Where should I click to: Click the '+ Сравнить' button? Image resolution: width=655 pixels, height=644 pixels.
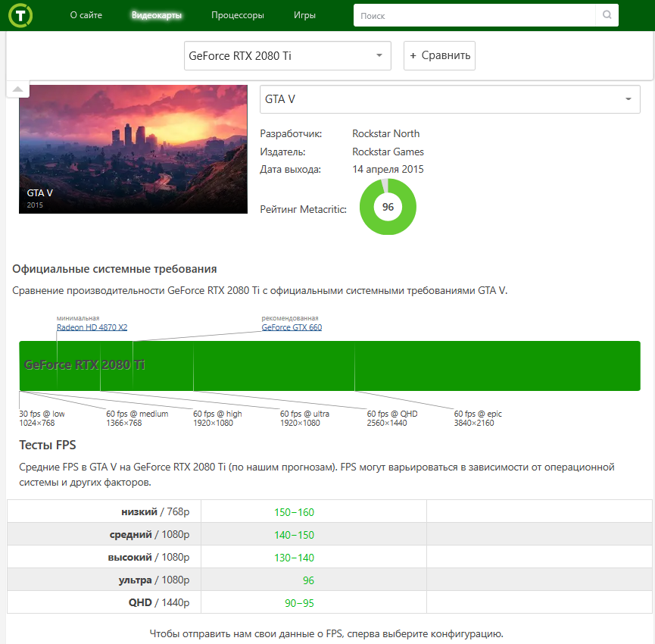click(439, 55)
